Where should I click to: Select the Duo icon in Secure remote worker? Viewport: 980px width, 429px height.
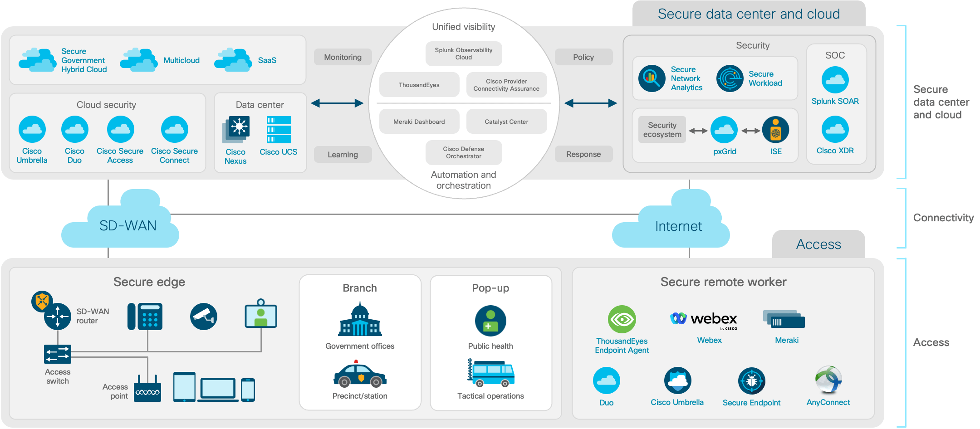(x=607, y=380)
